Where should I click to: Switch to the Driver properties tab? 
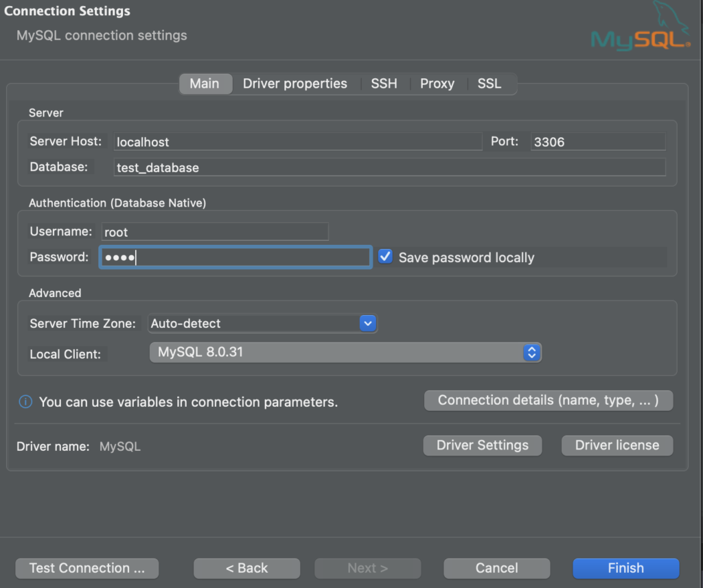[295, 84]
